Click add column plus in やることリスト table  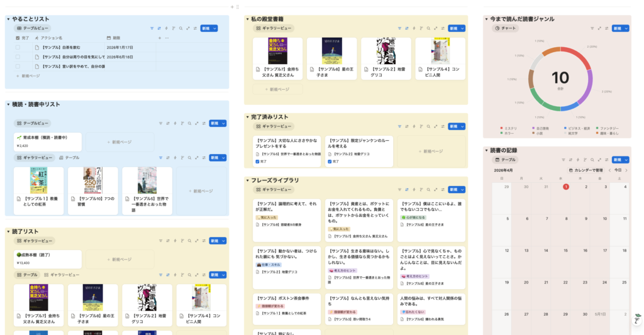[159, 38]
